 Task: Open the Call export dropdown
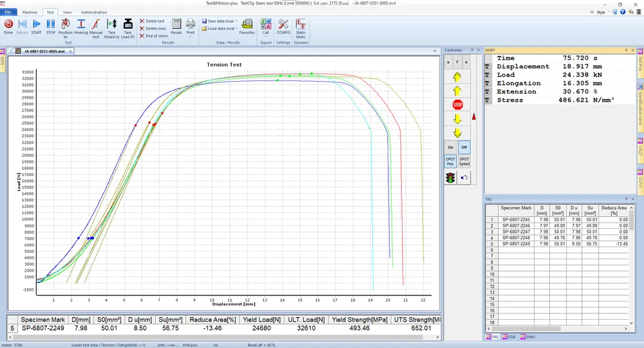[x=266, y=37]
